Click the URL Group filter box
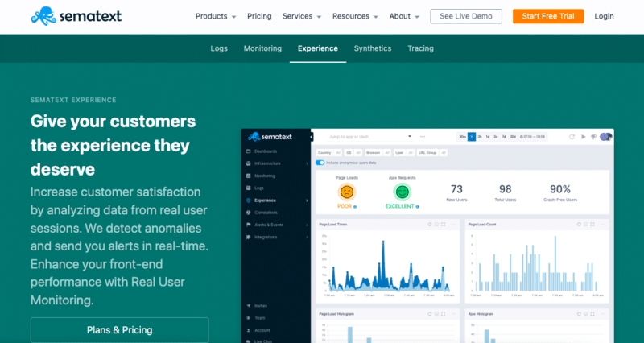 pos(432,152)
